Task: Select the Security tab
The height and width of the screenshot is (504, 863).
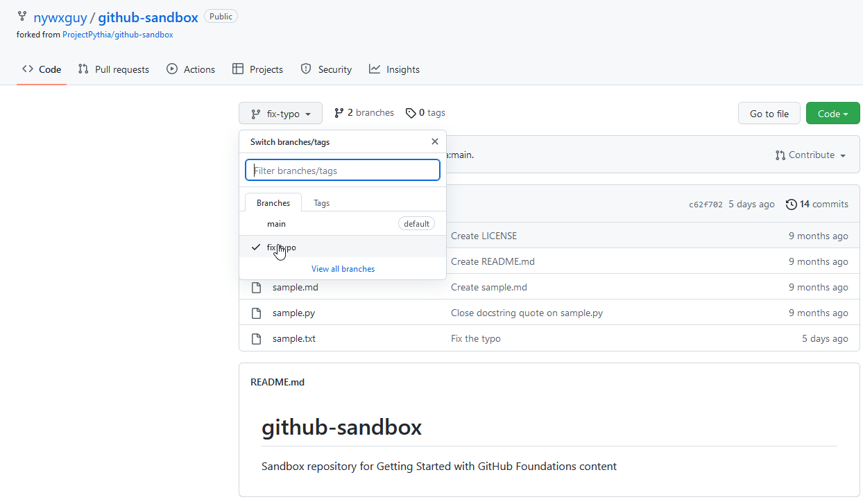Action: coord(326,69)
